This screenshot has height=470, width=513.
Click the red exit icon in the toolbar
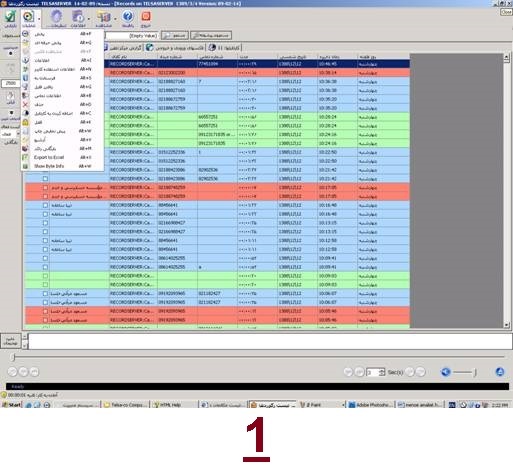146,16
